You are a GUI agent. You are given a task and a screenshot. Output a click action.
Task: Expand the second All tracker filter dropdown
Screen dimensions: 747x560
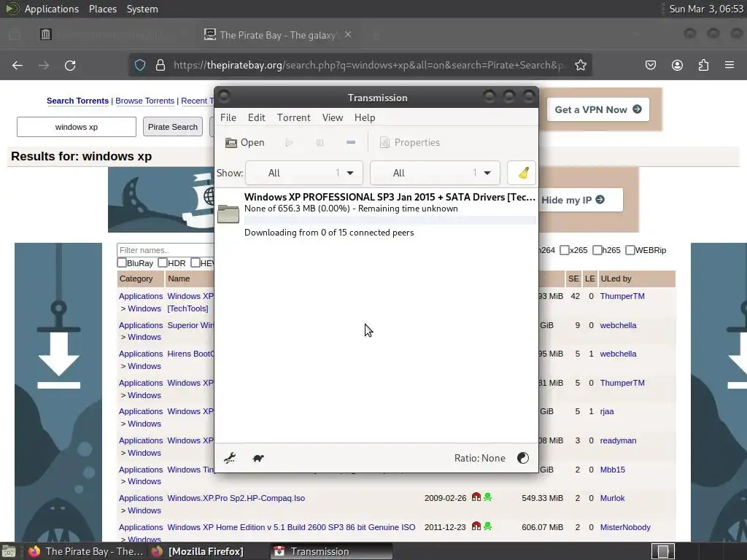pos(435,173)
